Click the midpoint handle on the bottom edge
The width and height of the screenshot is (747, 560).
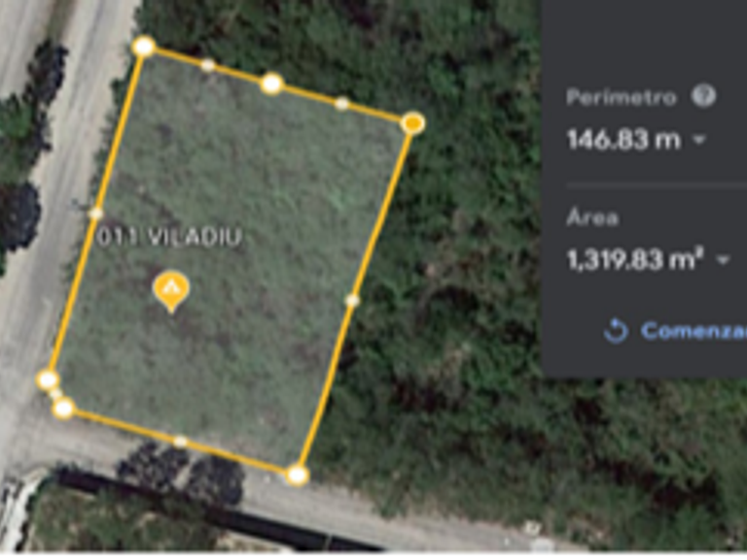pos(180,442)
